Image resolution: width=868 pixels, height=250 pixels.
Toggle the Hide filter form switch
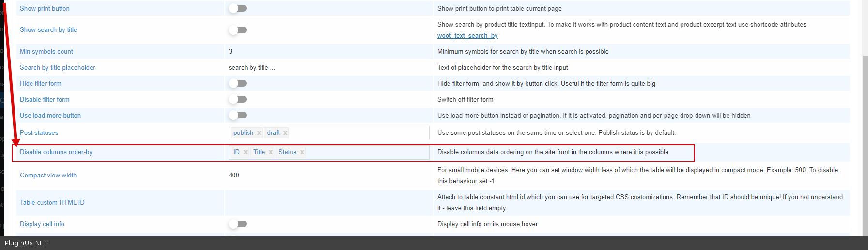[x=238, y=83]
